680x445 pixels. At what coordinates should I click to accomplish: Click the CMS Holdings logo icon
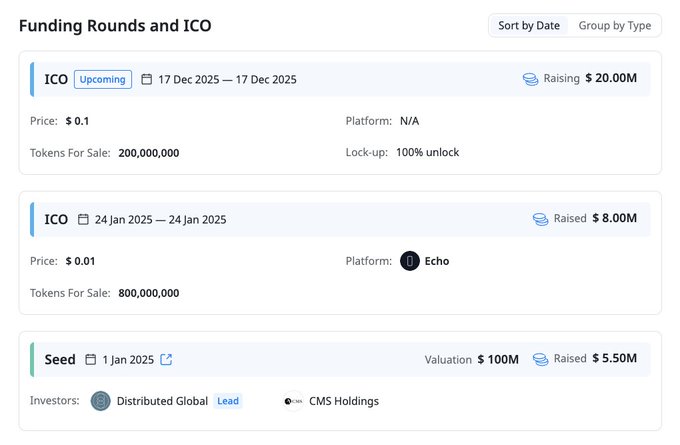293,401
